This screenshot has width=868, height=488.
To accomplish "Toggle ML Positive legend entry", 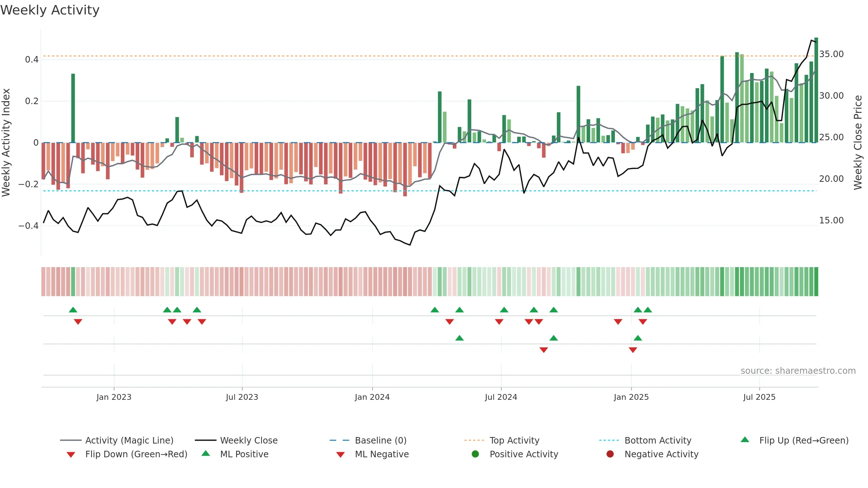I will click(x=235, y=454).
